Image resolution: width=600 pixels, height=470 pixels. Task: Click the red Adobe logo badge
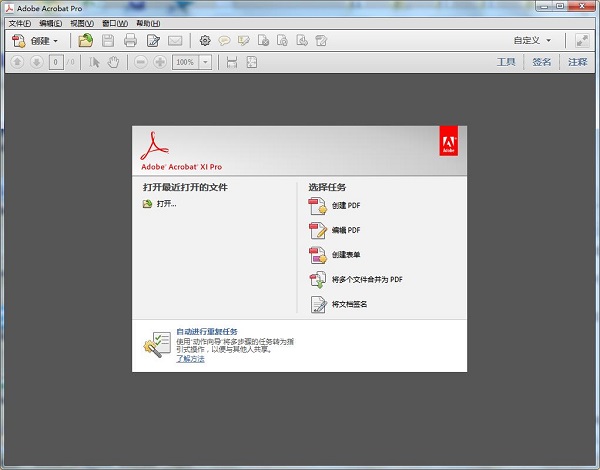448,141
